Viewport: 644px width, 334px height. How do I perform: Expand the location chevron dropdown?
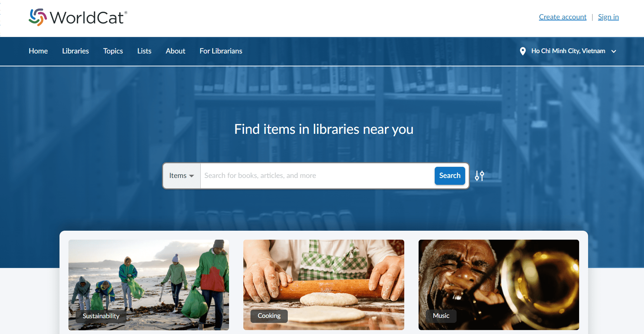614,51
